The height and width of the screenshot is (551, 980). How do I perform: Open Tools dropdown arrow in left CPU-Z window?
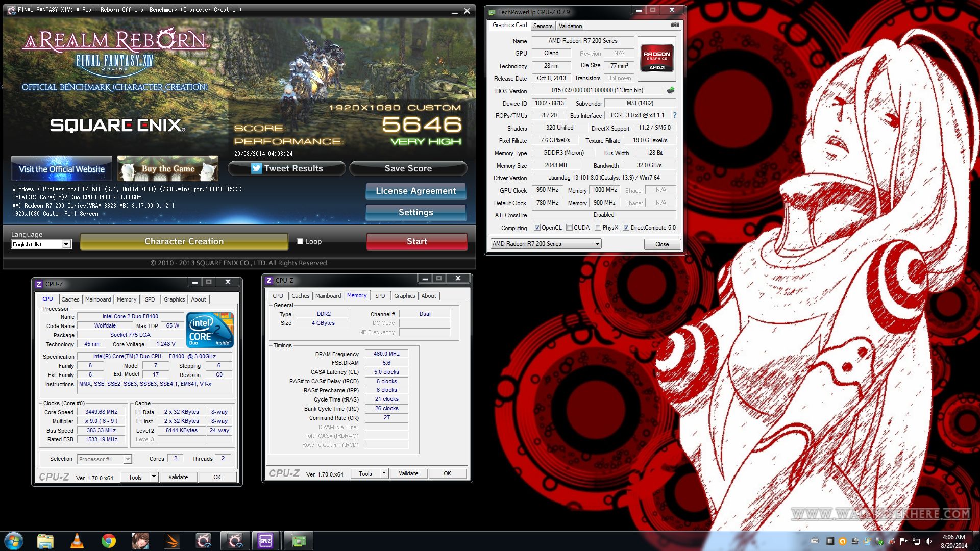[154, 477]
